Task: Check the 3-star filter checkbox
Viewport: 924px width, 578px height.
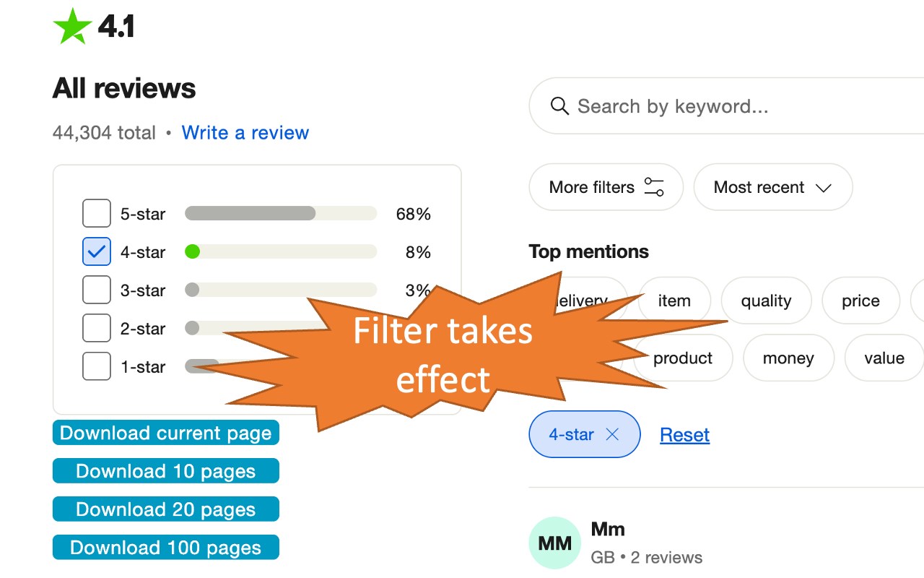Action: (x=96, y=290)
